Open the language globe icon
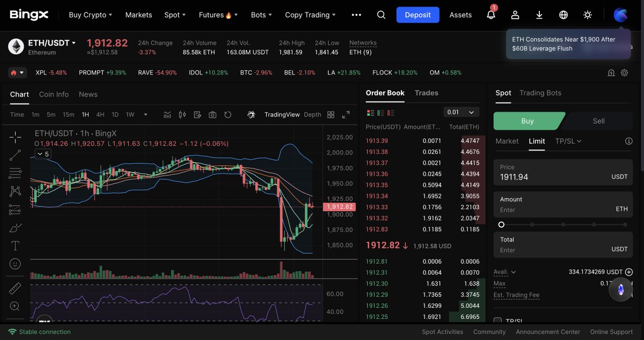This screenshot has width=644, height=340. tap(563, 15)
